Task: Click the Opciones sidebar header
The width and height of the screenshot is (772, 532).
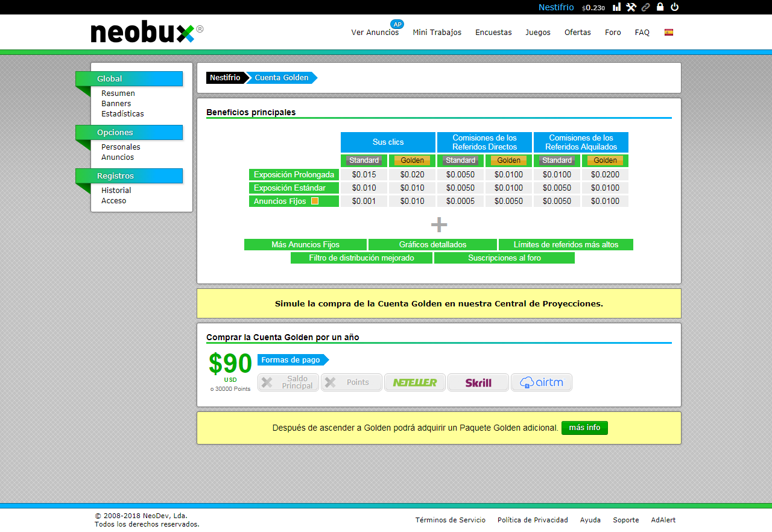Action: coord(129,133)
